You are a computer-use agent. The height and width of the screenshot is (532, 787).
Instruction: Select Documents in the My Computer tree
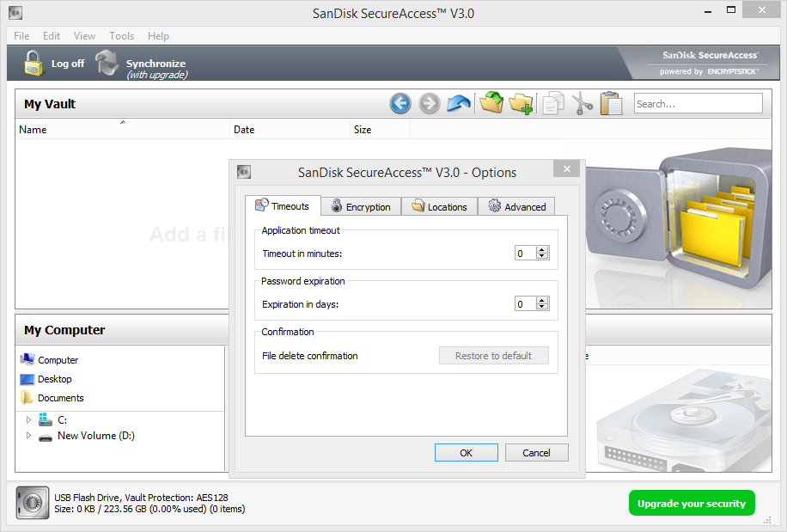coord(61,398)
